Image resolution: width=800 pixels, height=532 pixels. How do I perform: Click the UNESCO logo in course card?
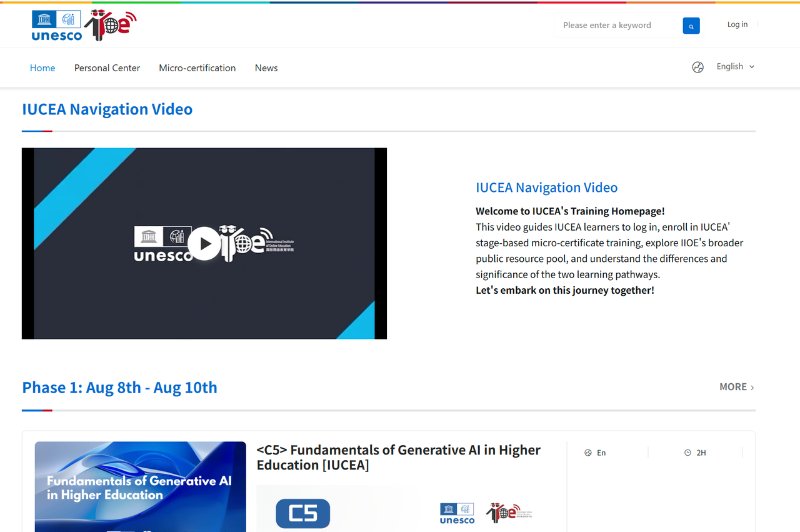click(457, 513)
